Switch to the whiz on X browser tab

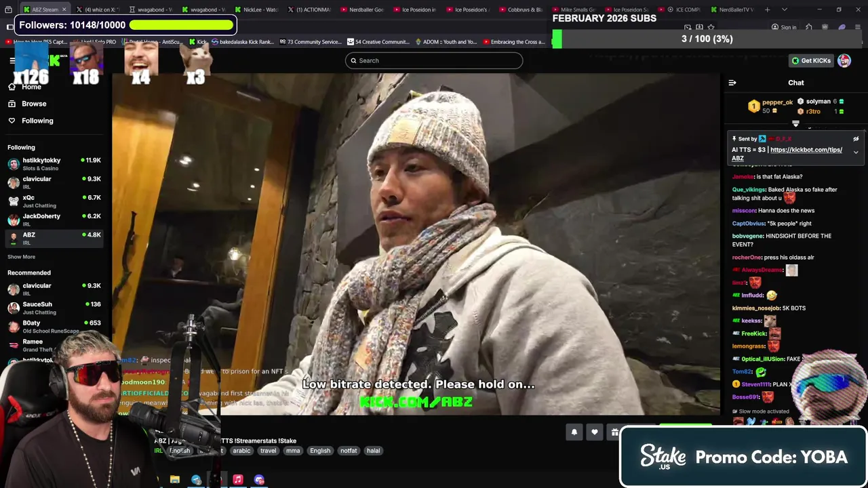tap(98, 9)
